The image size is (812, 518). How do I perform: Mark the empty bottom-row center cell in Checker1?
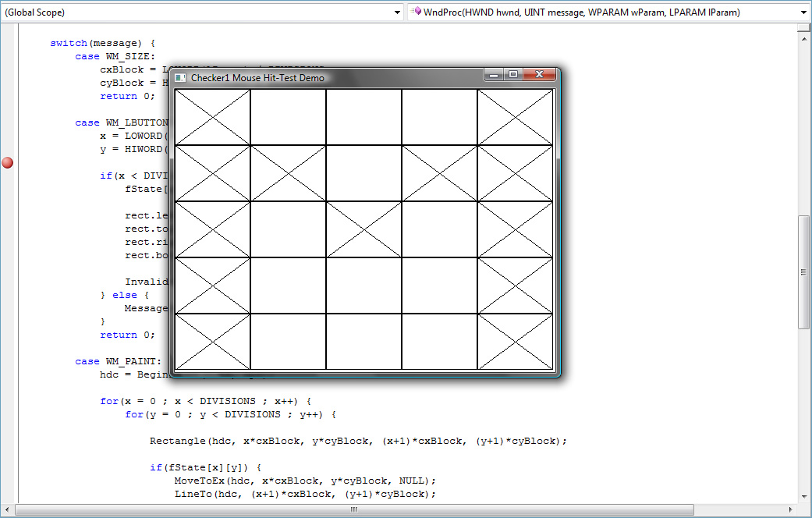(x=364, y=342)
